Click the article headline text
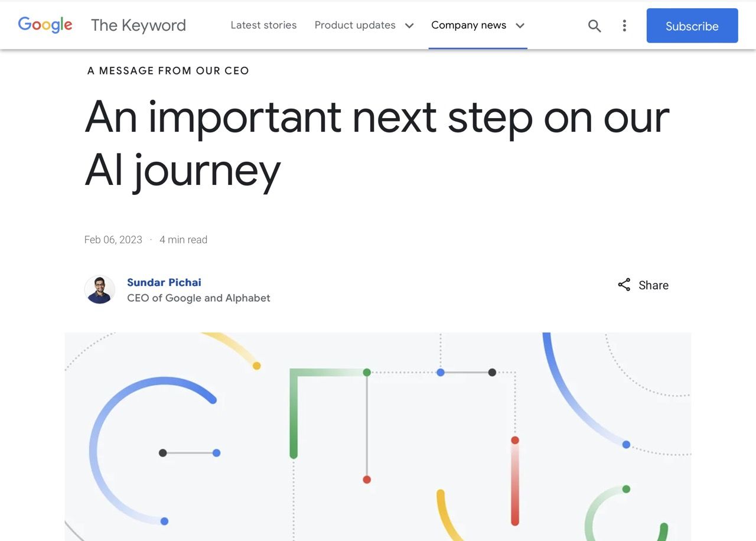 377,144
